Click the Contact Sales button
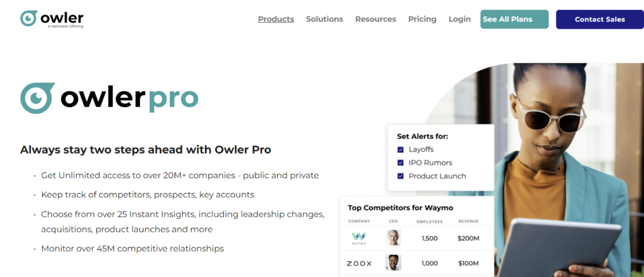644x277 pixels. tap(599, 20)
